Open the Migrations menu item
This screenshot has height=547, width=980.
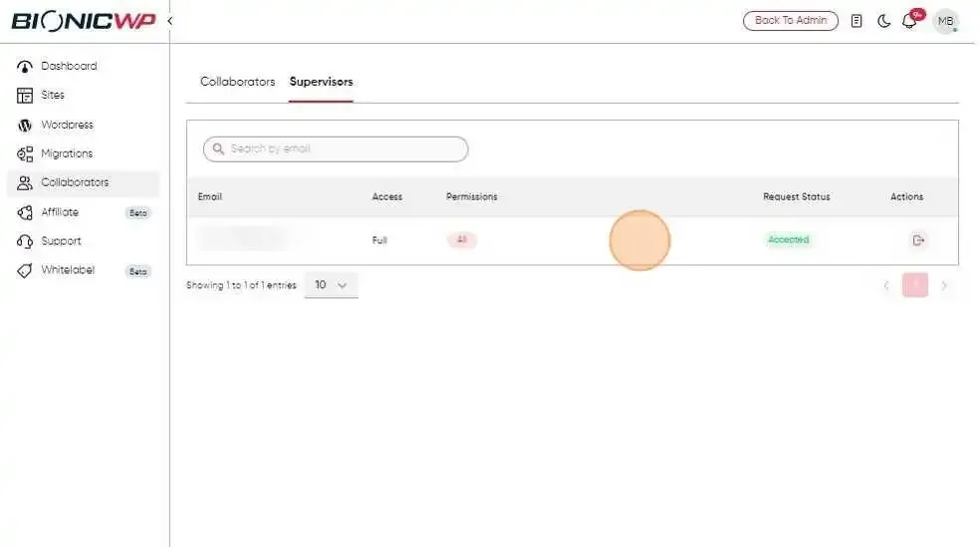click(x=67, y=153)
